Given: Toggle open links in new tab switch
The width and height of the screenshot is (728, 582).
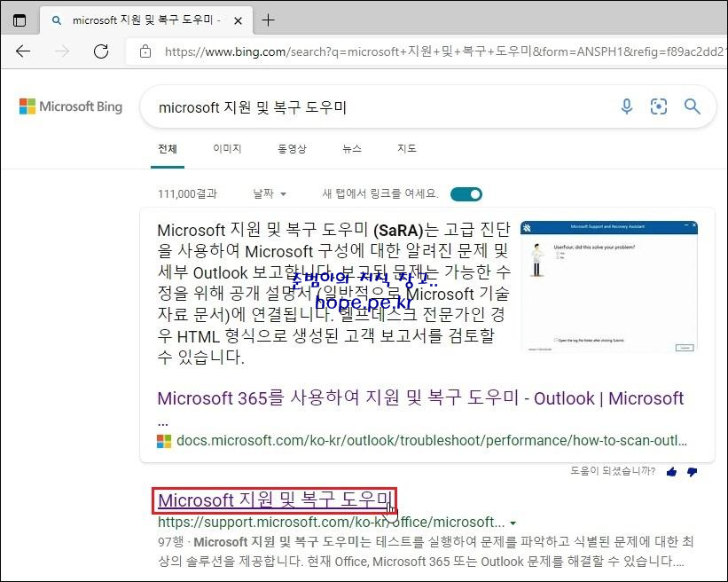Looking at the screenshot, I should point(466,194).
